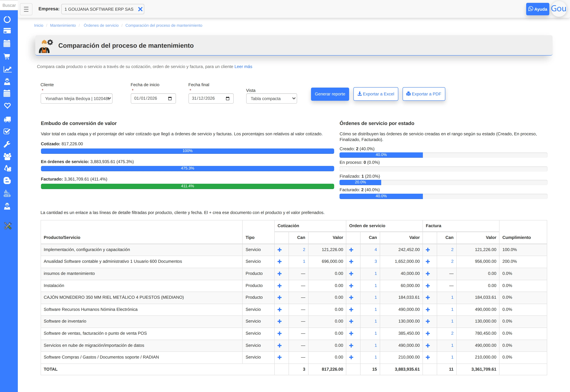
Task: Open invoice quantity 2 for Software de ventas row
Action: 452,333
